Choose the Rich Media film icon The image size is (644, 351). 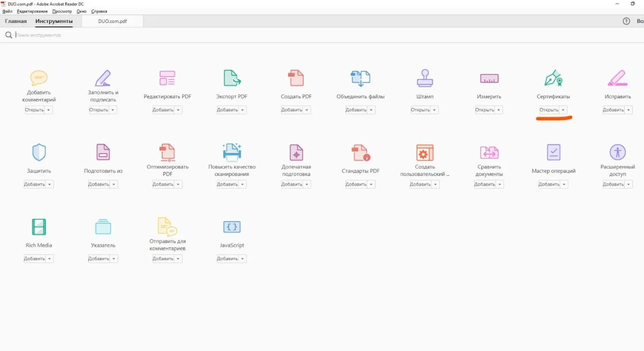pyautogui.click(x=39, y=227)
